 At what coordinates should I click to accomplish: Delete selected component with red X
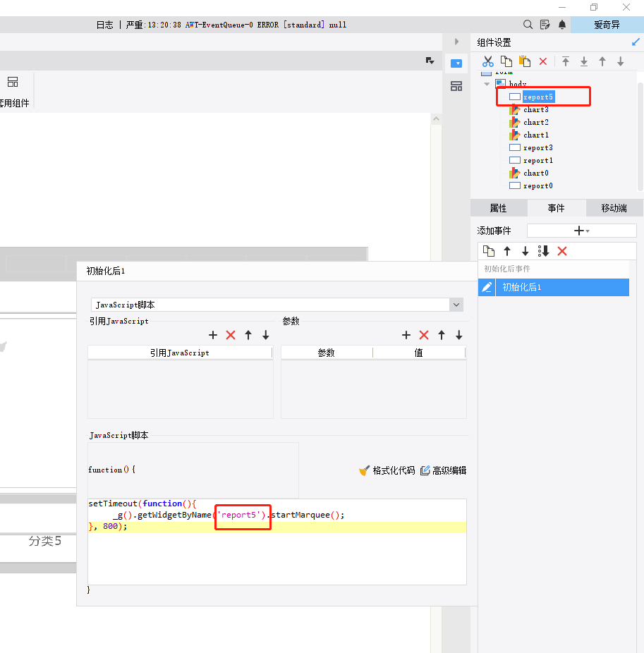click(x=542, y=61)
